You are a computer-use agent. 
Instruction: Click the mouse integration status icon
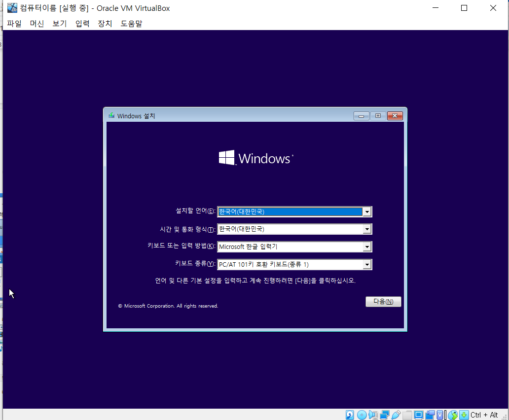click(453, 415)
